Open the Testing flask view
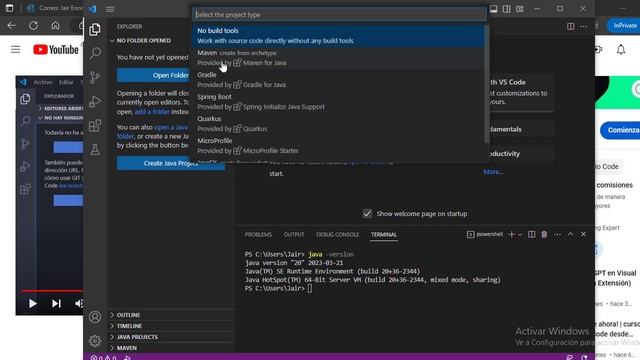The image size is (640, 360). 95,149
